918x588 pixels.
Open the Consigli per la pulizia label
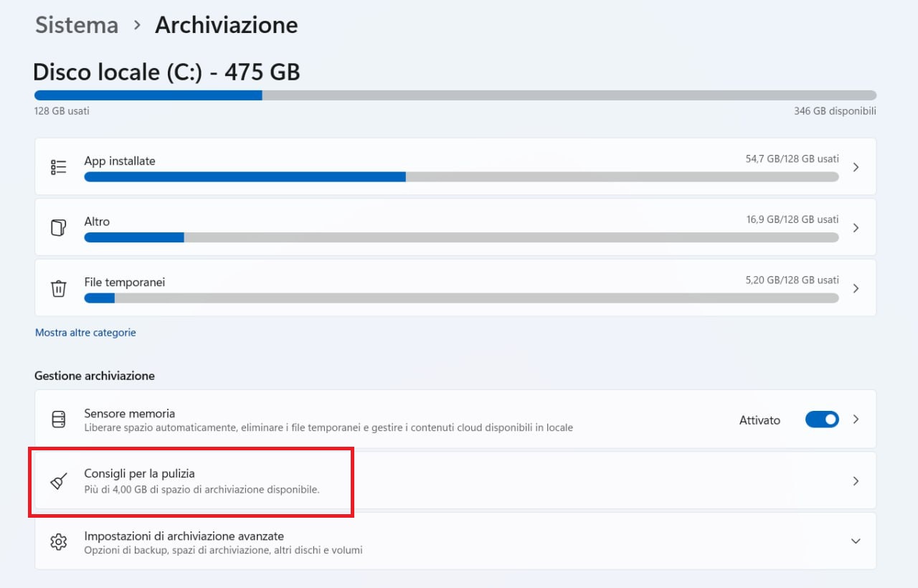pos(139,473)
